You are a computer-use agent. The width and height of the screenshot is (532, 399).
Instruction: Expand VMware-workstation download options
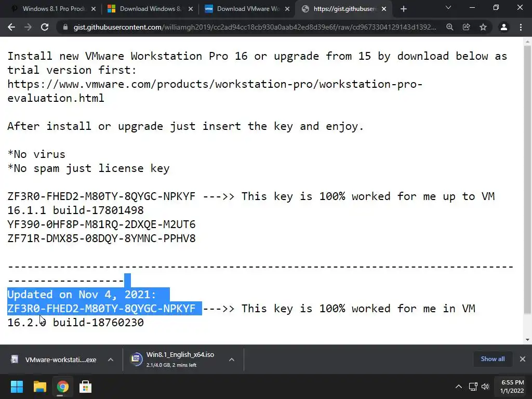tap(111, 360)
